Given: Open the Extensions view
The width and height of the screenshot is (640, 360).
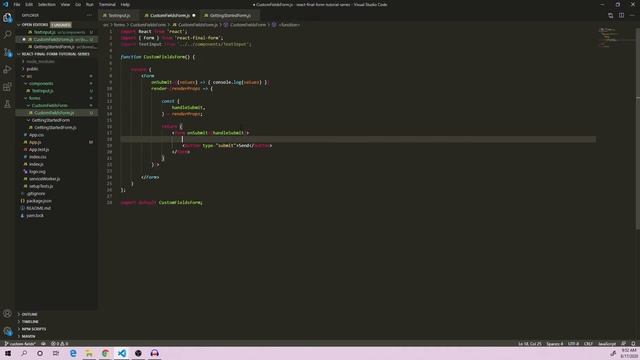Looking at the screenshot, I should click(x=7, y=87).
